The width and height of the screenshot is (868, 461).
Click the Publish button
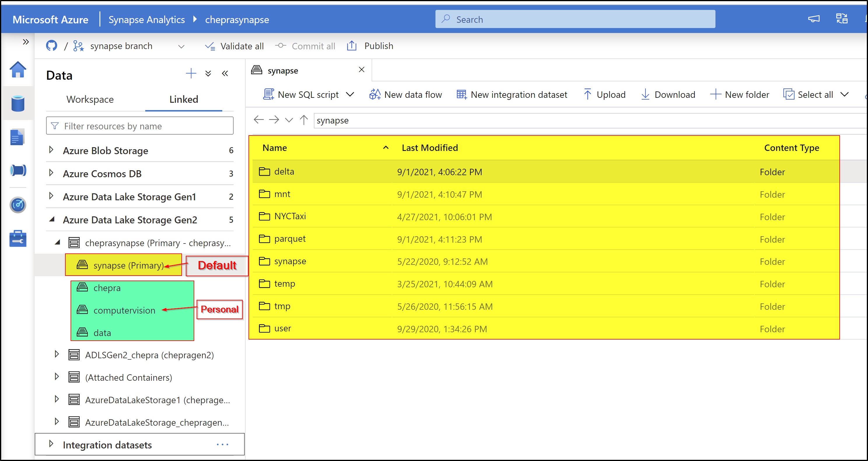(x=370, y=46)
